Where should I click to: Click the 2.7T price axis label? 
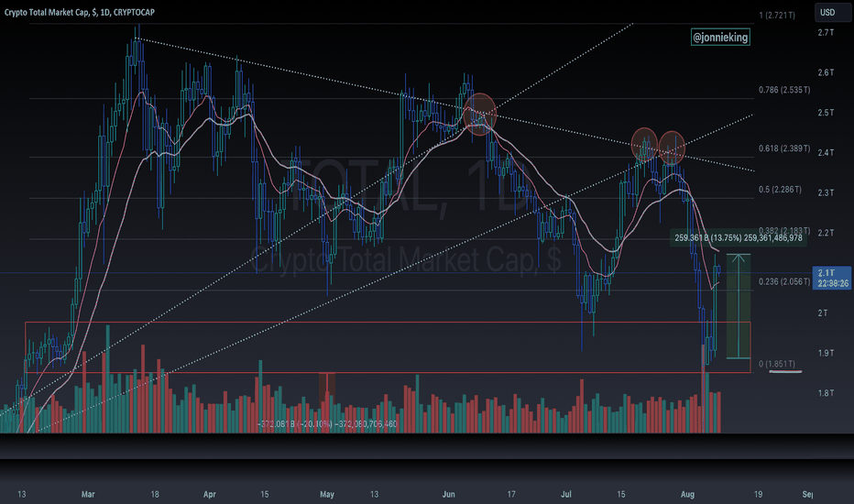click(826, 33)
